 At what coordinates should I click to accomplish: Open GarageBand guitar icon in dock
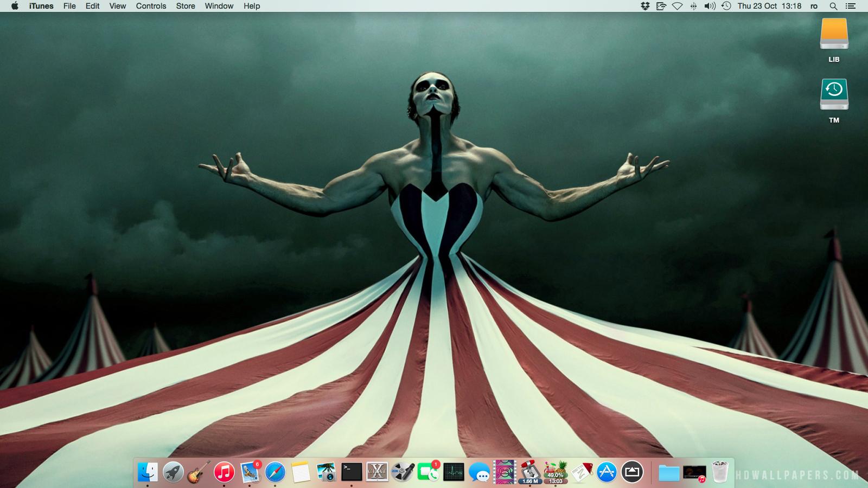tap(199, 472)
